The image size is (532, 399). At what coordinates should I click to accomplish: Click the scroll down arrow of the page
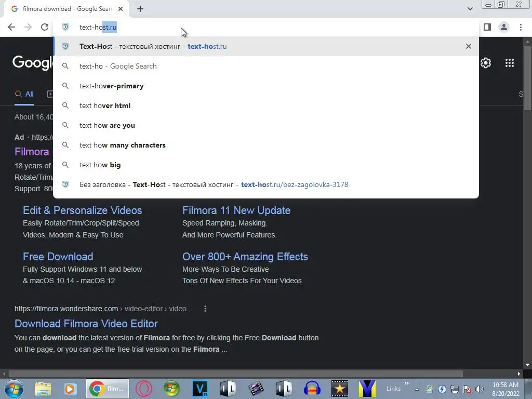click(527, 365)
